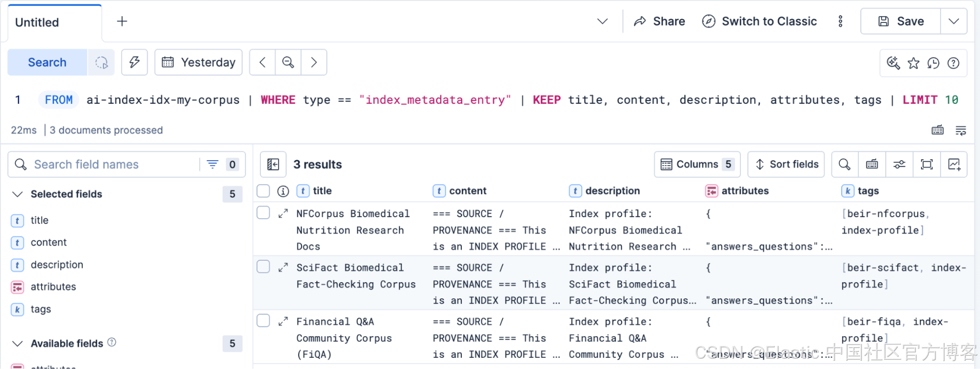Open the display options sliders icon
Viewport: 980px width, 369px height.
[x=899, y=165]
